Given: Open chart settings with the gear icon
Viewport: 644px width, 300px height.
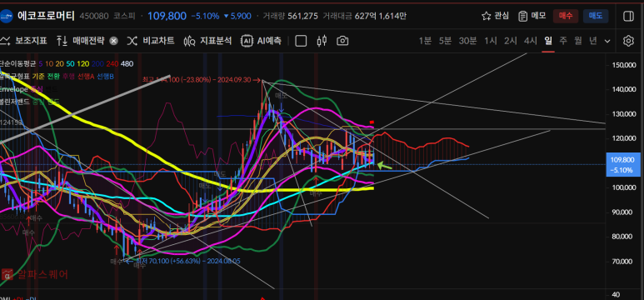Looking at the screenshot, I should pyautogui.click(x=628, y=41).
